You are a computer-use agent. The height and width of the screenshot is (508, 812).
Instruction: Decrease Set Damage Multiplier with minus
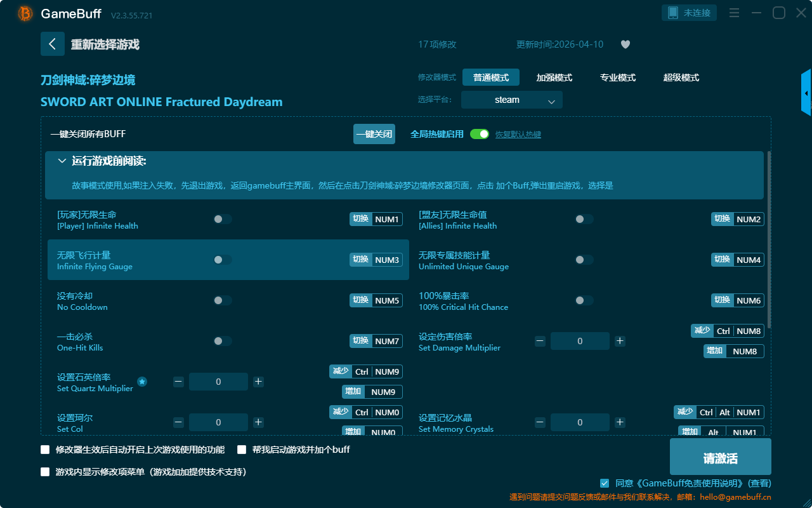(x=540, y=341)
